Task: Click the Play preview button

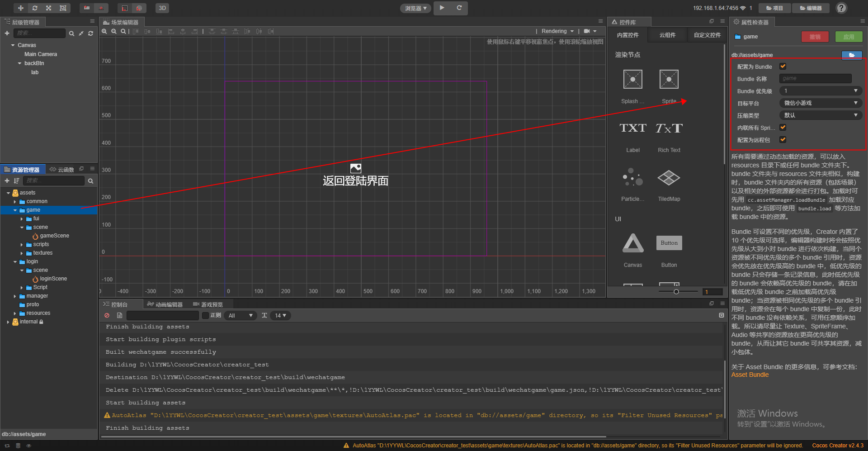Action: pyautogui.click(x=442, y=8)
